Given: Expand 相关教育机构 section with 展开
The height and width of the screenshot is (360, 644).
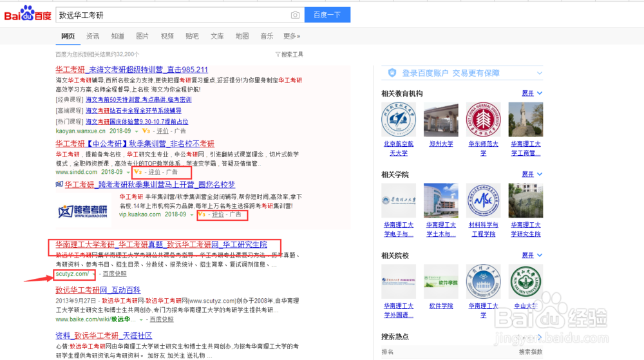Looking at the screenshot, I should [532, 93].
